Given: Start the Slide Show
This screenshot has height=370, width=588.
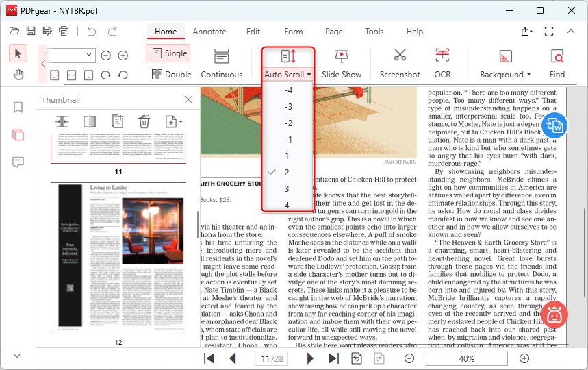Looking at the screenshot, I should (x=342, y=64).
